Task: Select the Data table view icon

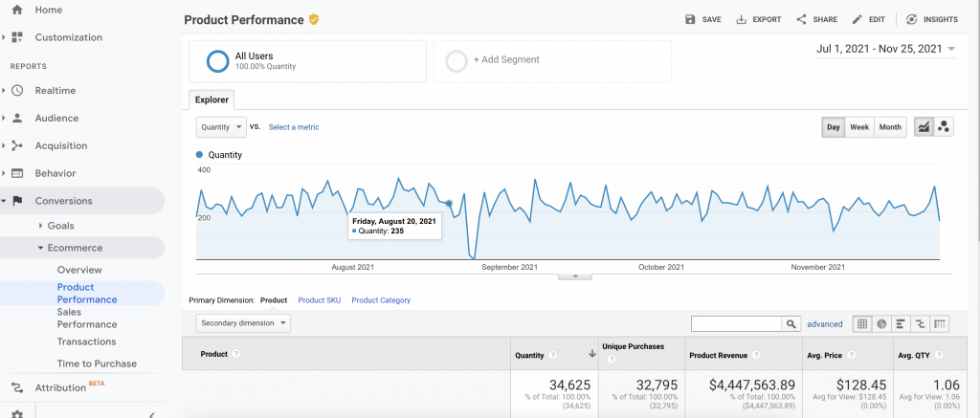Action: pos(862,323)
